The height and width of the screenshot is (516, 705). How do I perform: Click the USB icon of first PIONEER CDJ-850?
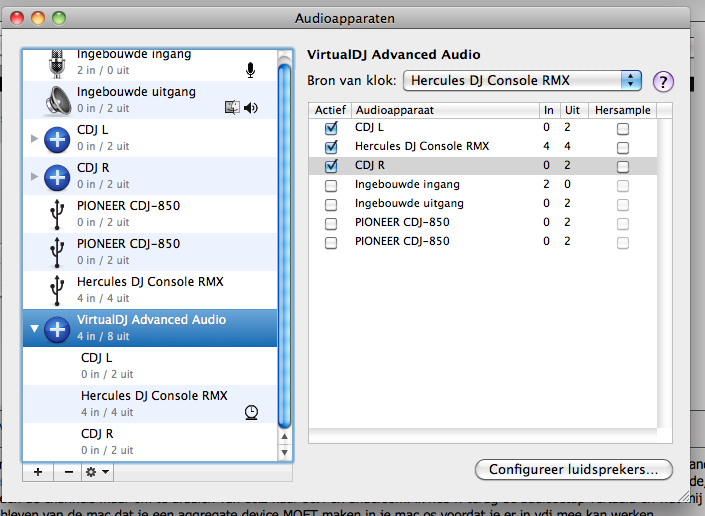pos(57,214)
